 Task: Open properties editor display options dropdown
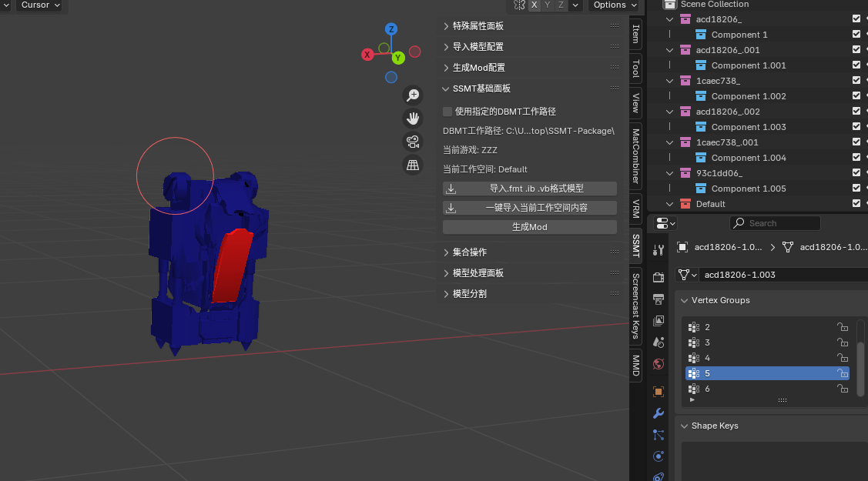click(665, 223)
